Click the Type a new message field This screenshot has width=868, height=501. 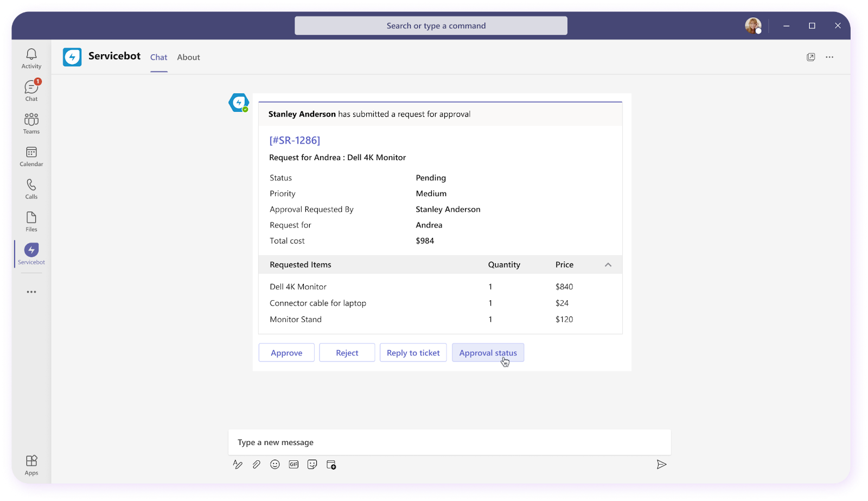(449, 442)
